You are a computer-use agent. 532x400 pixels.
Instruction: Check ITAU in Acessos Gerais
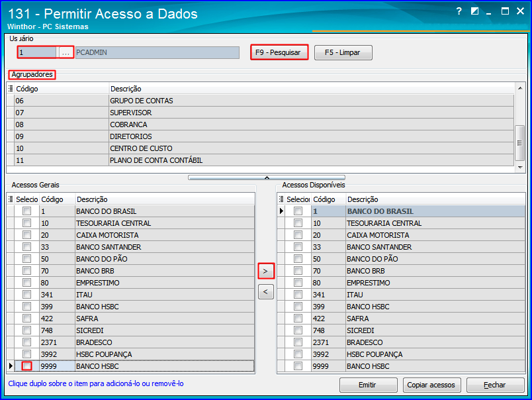pyautogui.click(x=27, y=295)
